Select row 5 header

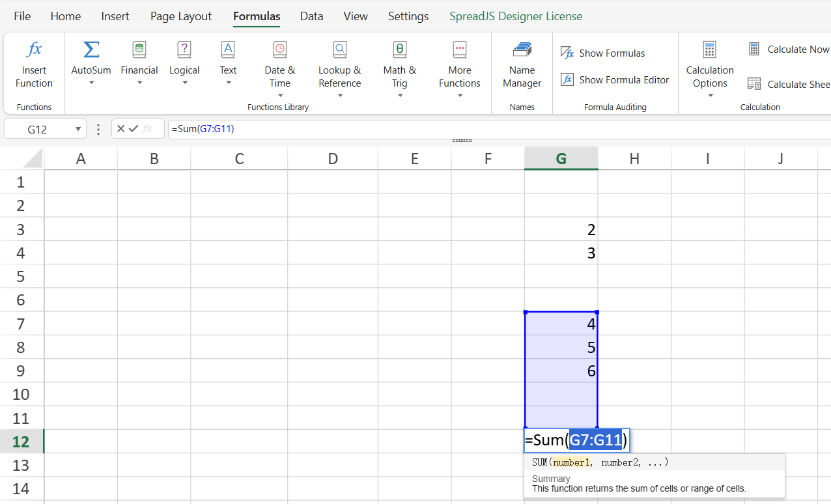pyautogui.click(x=21, y=277)
